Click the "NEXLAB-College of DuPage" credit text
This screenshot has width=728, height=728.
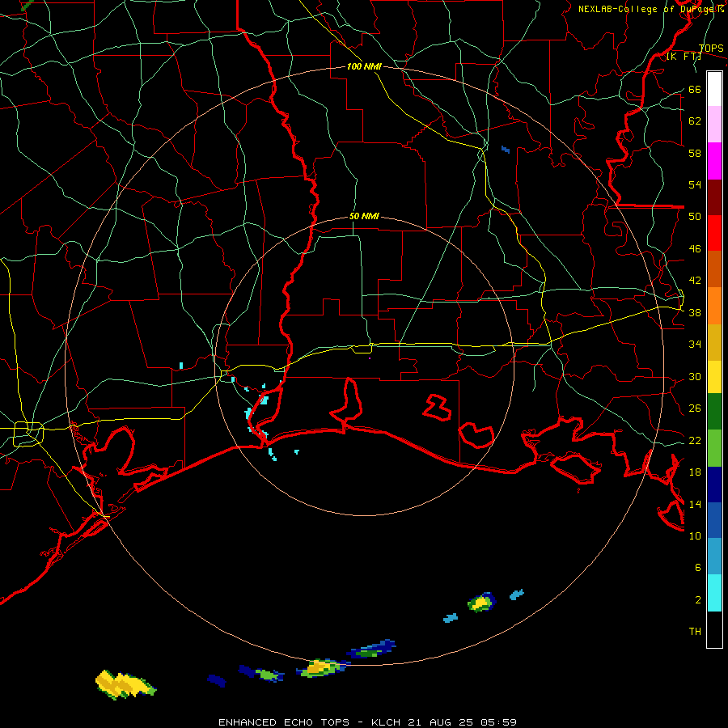click(x=646, y=9)
